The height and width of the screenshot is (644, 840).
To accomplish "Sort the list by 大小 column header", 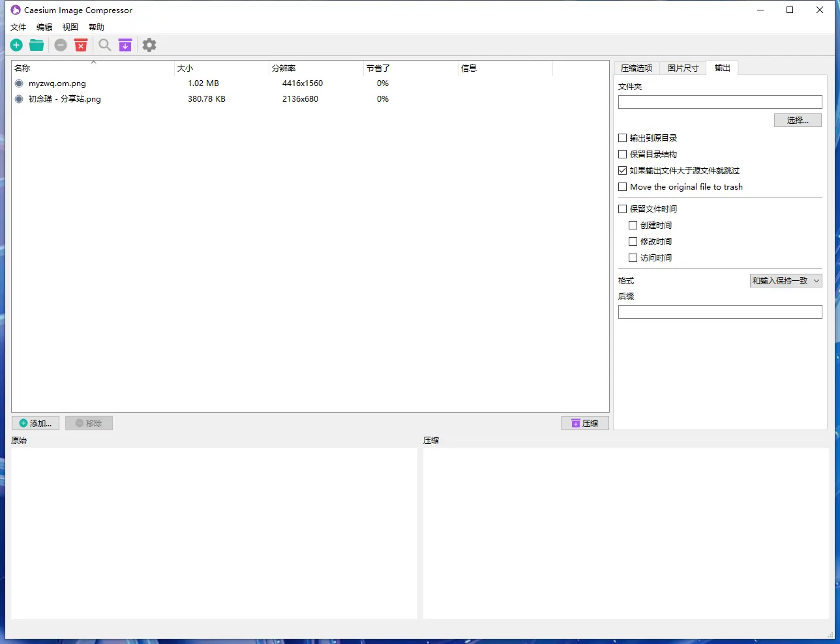I will 185,68.
